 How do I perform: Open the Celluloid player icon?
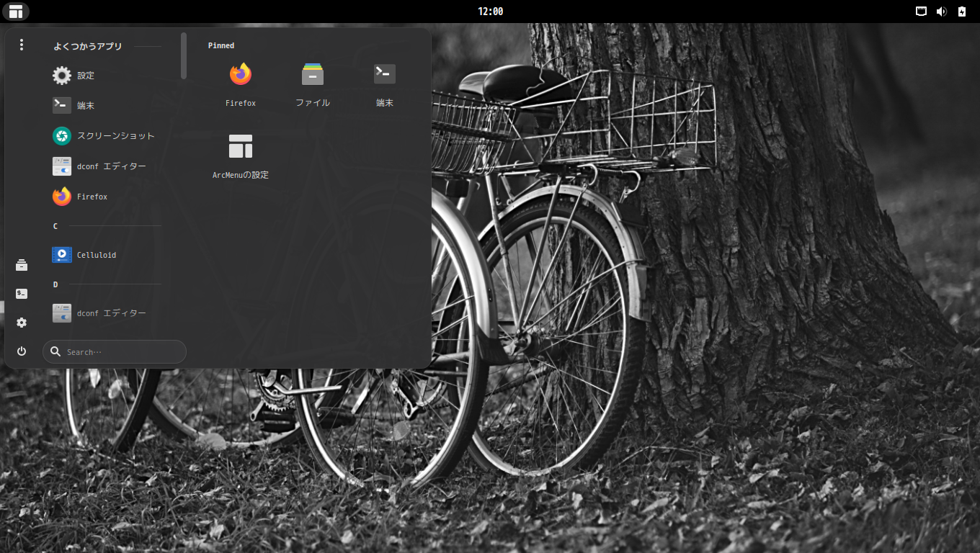tap(62, 255)
